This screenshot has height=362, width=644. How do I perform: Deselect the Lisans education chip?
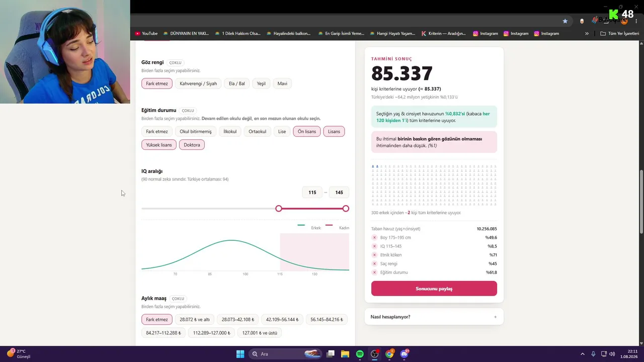point(334,132)
